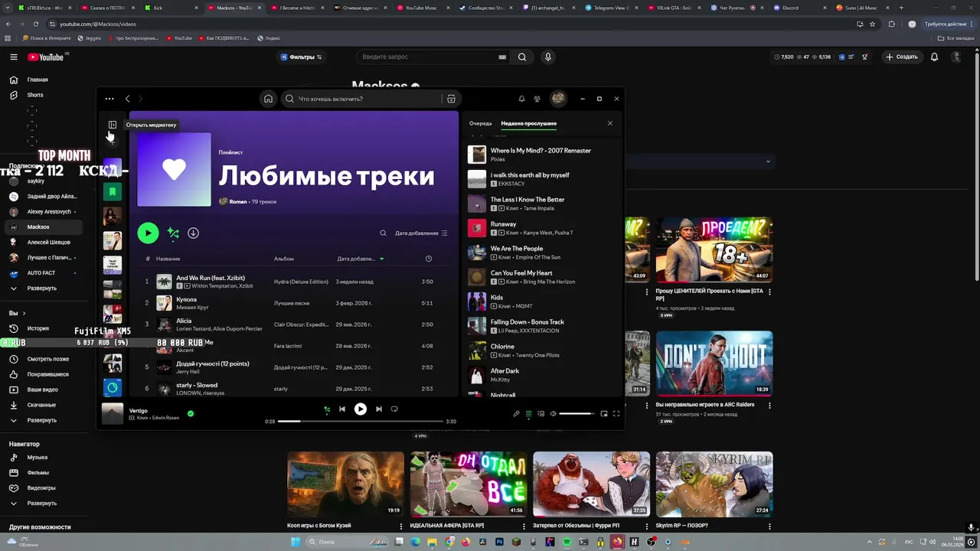Open Spotify profile avatar
Screen dimensions: 980x551
[x=558, y=99]
